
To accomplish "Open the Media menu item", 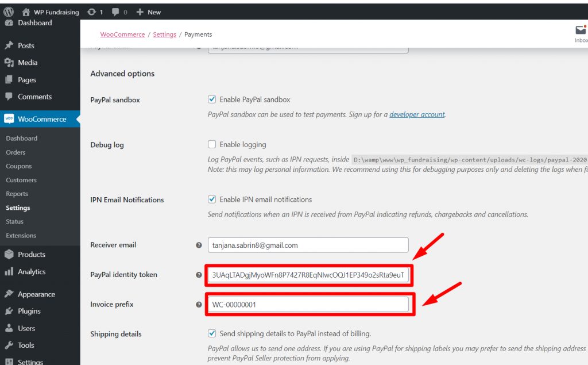I will (28, 62).
